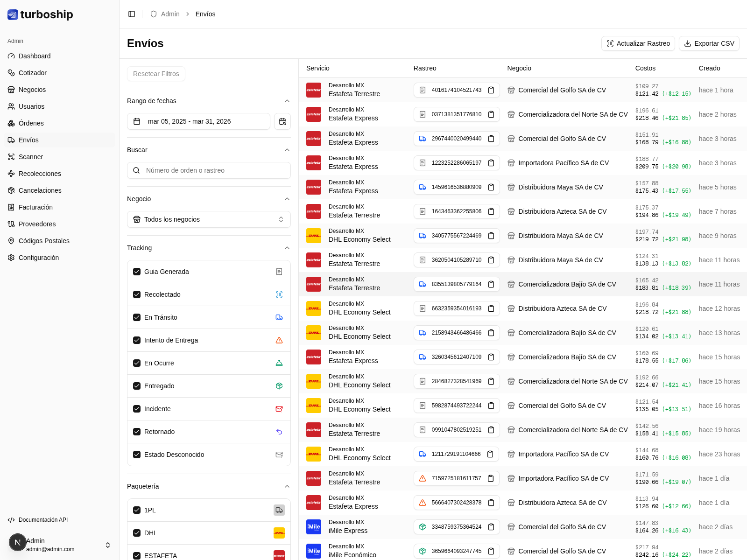This screenshot has height=560, width=747.
Task: Uncheck the Entregado tracking status
Action: [137, 386]
